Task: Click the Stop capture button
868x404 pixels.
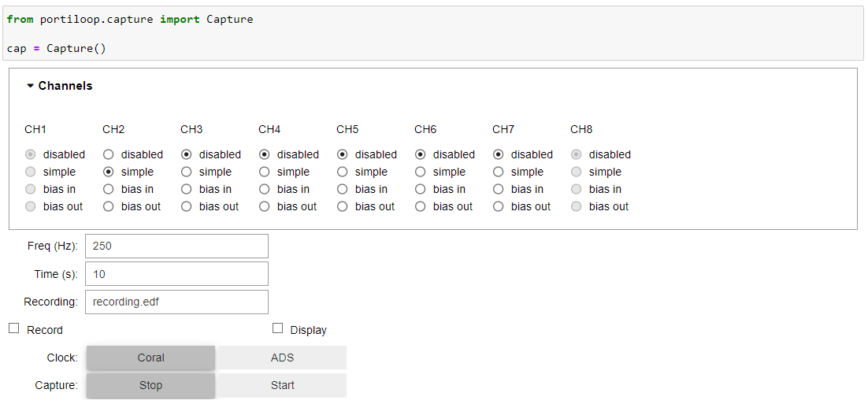Action: [x=150, y=385]
